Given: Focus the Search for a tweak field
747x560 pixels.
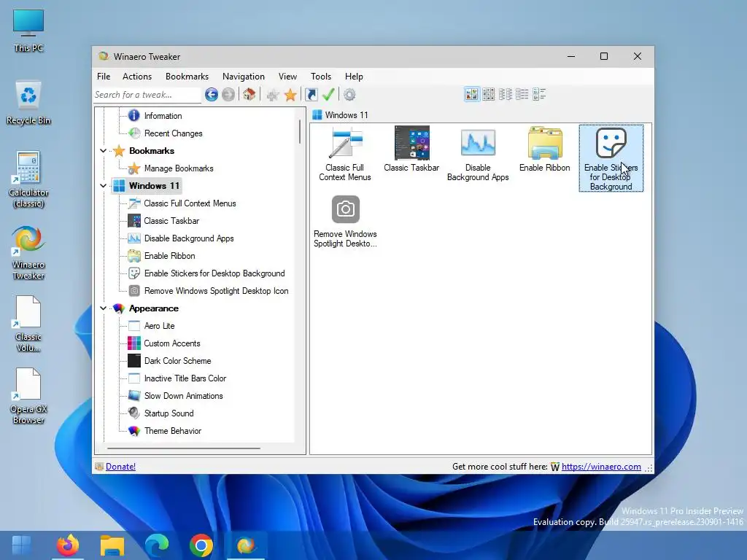Looking at the screenshot, I should pos(147,95).
